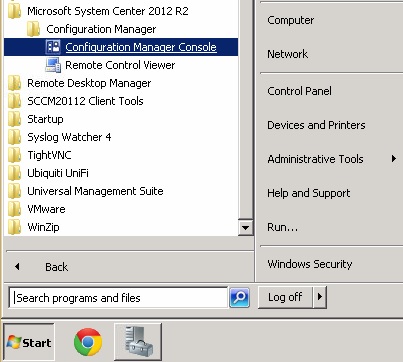The image size is (403, 362).
Task: Select Administrative Tools label
Action: click(x=315, y=159)
